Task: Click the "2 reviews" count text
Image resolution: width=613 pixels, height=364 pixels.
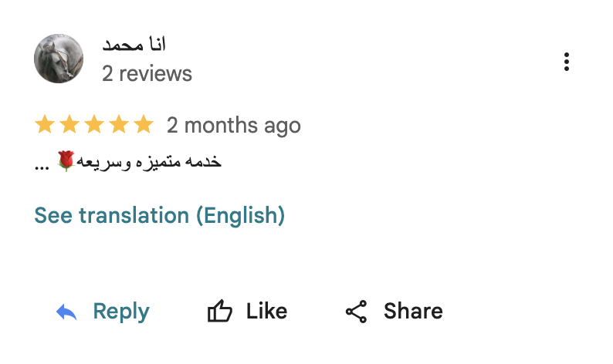Action: (147, 74)
